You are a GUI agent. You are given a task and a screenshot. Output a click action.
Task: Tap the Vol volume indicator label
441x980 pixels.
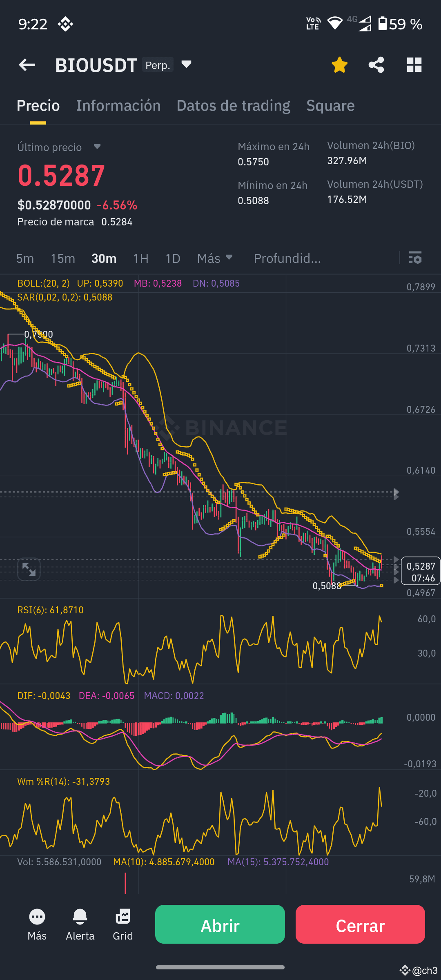coord(59,862)
